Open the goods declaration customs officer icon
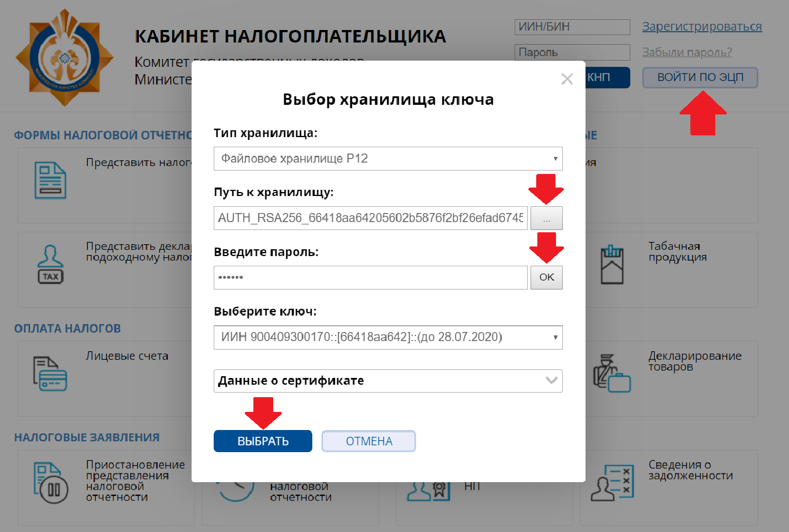The image size is (789, 532). (x=612, y=373)
